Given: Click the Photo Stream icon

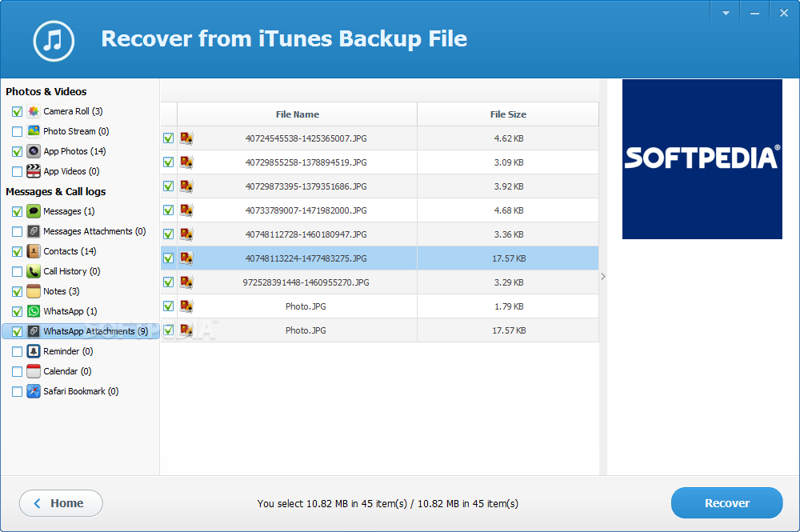Looking at the screenshot, I should tap(34, 131).
